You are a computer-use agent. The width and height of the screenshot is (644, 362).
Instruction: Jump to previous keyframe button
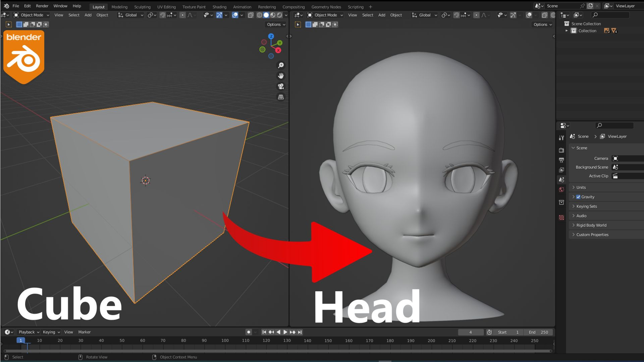click(271, 332)
